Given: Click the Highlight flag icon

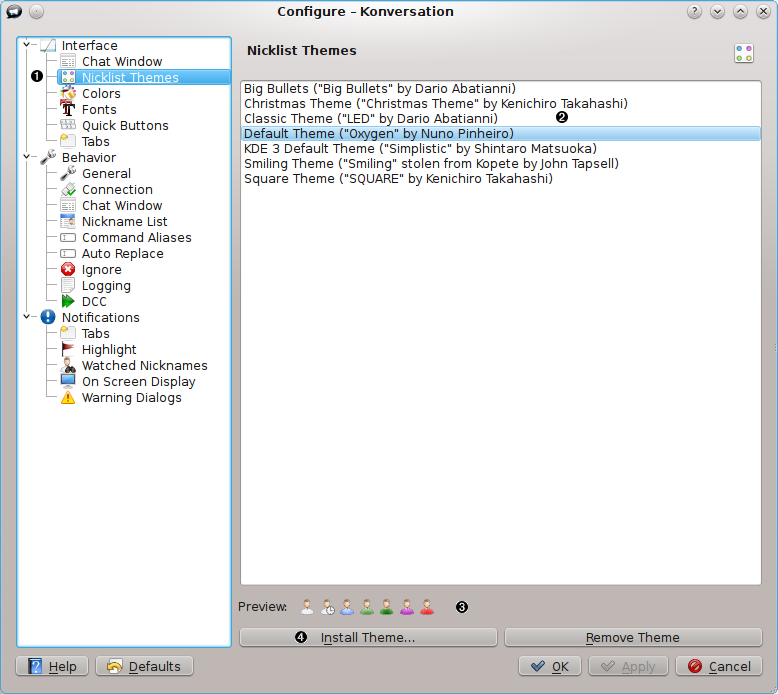Looking at the screenshot, I should (68, 349).
